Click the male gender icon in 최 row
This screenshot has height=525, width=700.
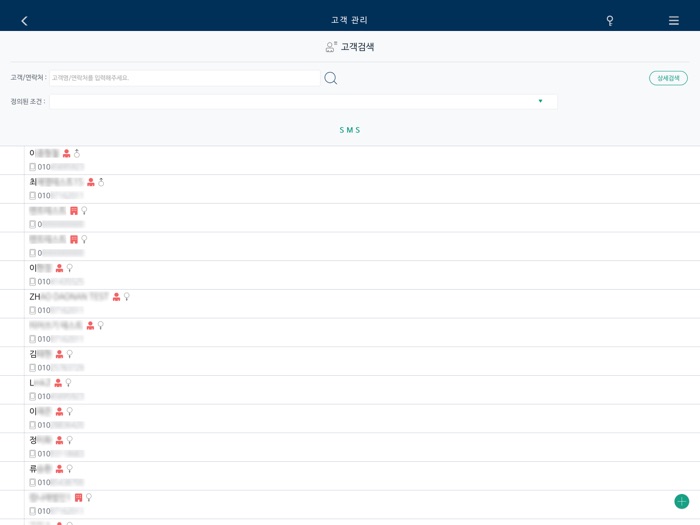(101, 182)
